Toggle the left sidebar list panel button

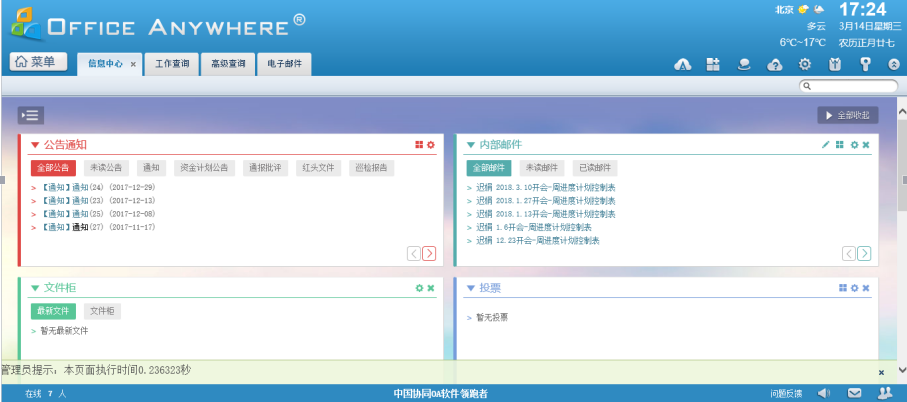point(30,115)
